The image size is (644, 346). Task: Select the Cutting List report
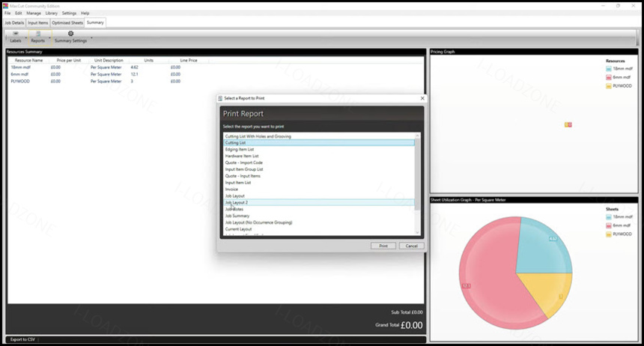point(319,142)
